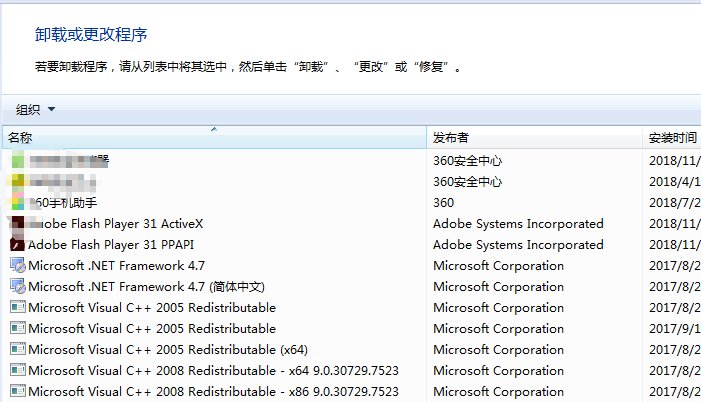
Task: Click the icon of .NET Framework 4.7 (简体中文)
Action: click(18, 287)
